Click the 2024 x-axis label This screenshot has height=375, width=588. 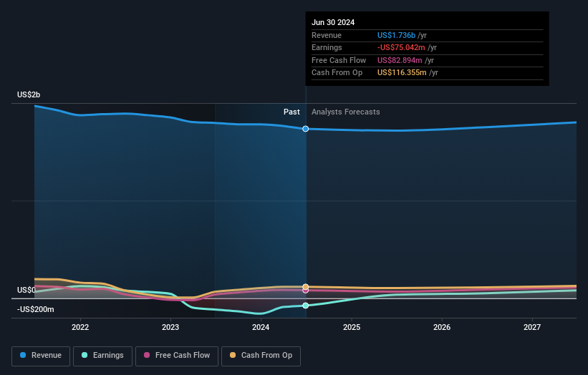pyautogui.click(x=261, y=328)
